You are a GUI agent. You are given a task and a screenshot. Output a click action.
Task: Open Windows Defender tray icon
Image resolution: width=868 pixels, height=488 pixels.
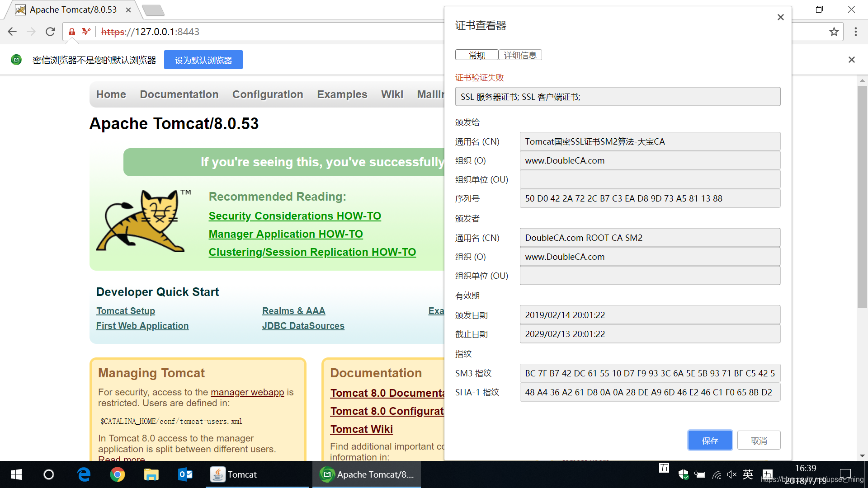click(683, 474)
